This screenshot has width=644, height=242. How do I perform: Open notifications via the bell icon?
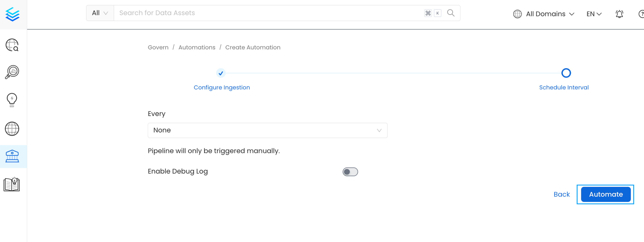point(619,14)
